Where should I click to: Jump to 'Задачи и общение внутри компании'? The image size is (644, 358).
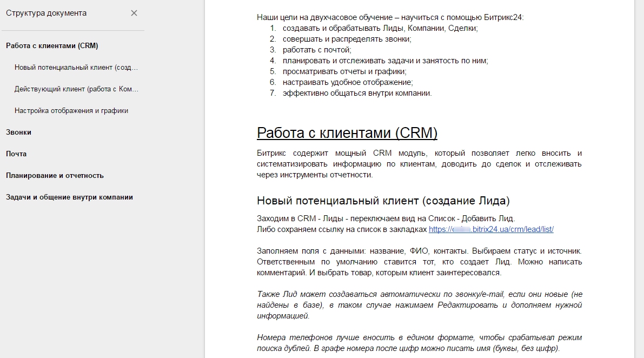tap(69, 197)
